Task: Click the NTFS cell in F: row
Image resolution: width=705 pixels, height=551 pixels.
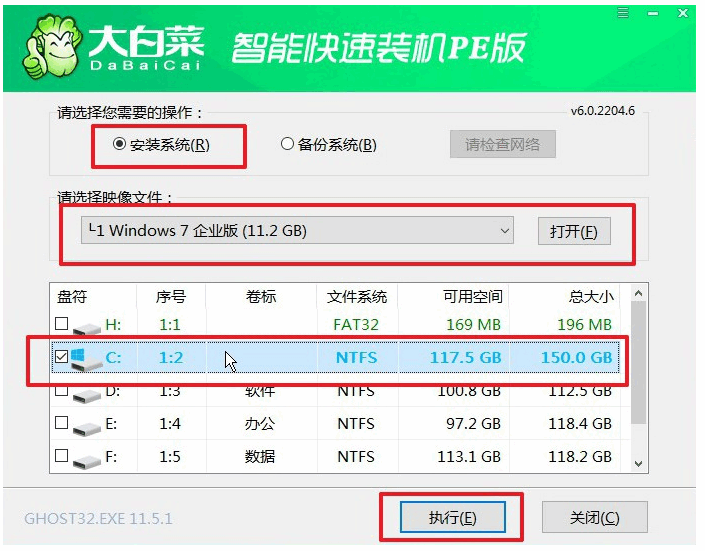Action: point(356,457)
